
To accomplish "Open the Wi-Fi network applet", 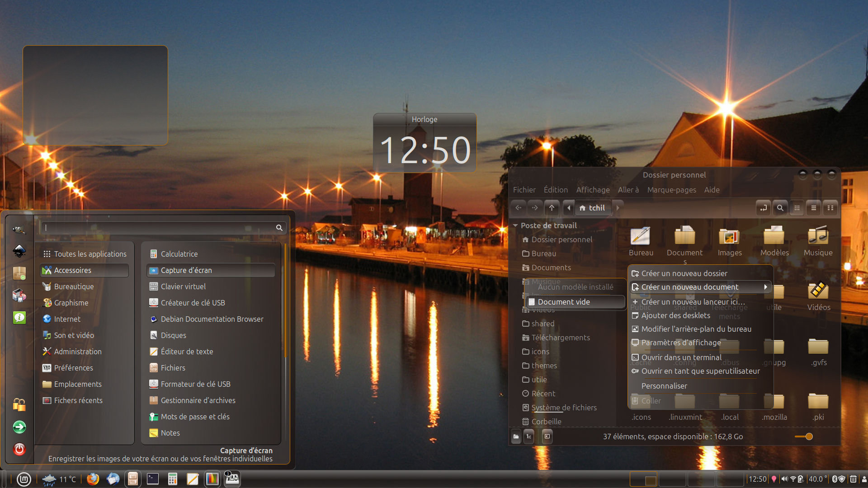I will tap(793, 479).
